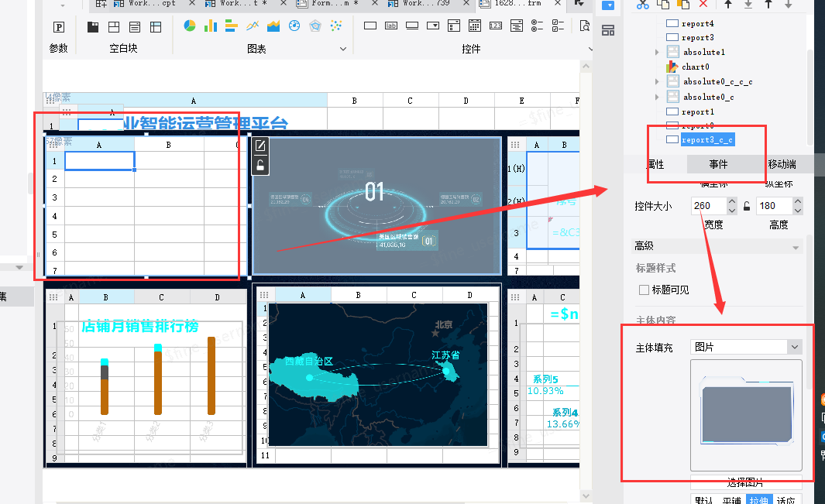The height and width of the screenshot is (504, 825).
Task: Select report1 in the widget tree
Action: (x=698, y=111)
